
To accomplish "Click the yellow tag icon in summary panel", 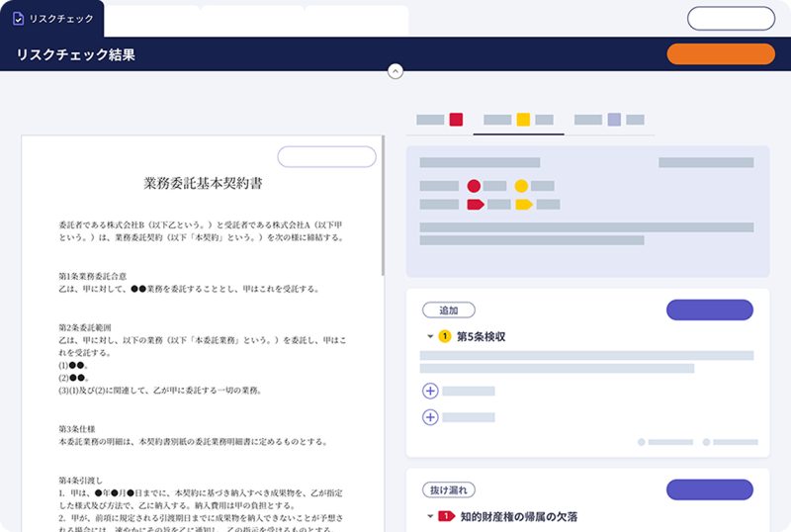I will [523, 205].
